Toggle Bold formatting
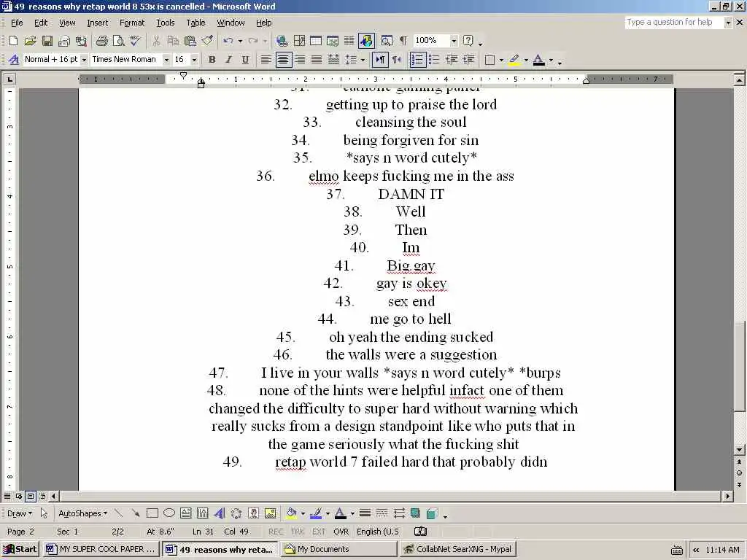The width and height of the screenshot is (747, 560). 212,60
